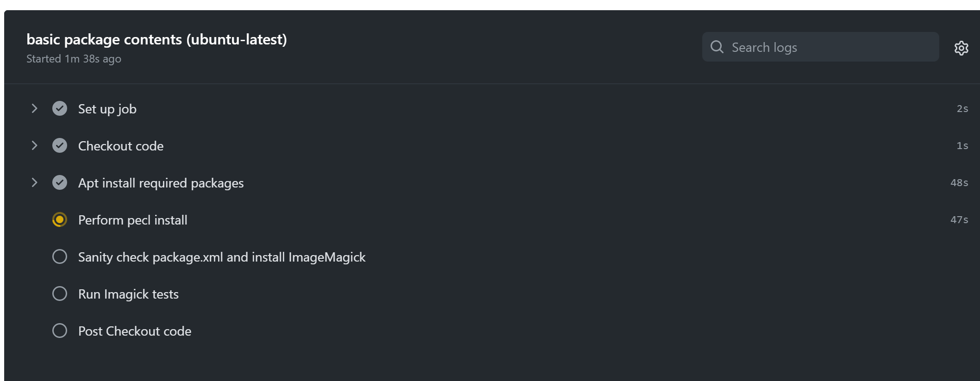Click the pending circle beside Run Imagick tests
Screen dimensions: 980x381
click(59, 294)
